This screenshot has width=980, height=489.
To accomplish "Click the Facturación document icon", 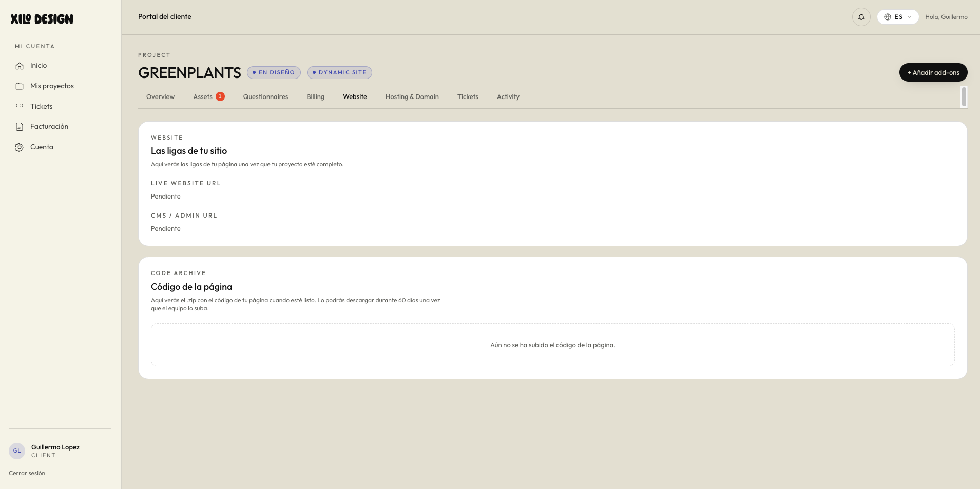I will coord(20,127).
